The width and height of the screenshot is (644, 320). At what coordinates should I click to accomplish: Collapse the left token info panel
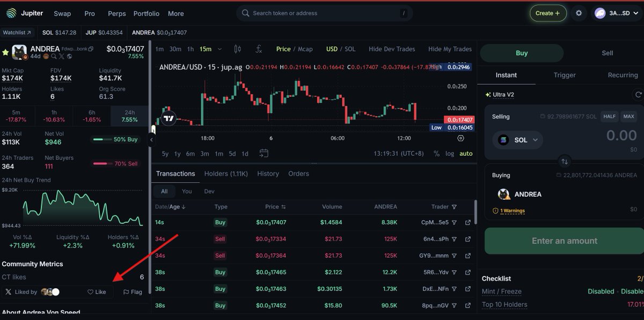coord(151,140)
